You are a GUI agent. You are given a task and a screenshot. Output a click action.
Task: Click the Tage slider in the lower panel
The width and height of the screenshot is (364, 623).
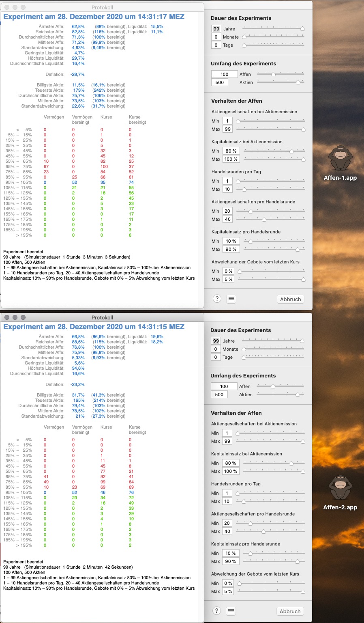click(273, 357)
